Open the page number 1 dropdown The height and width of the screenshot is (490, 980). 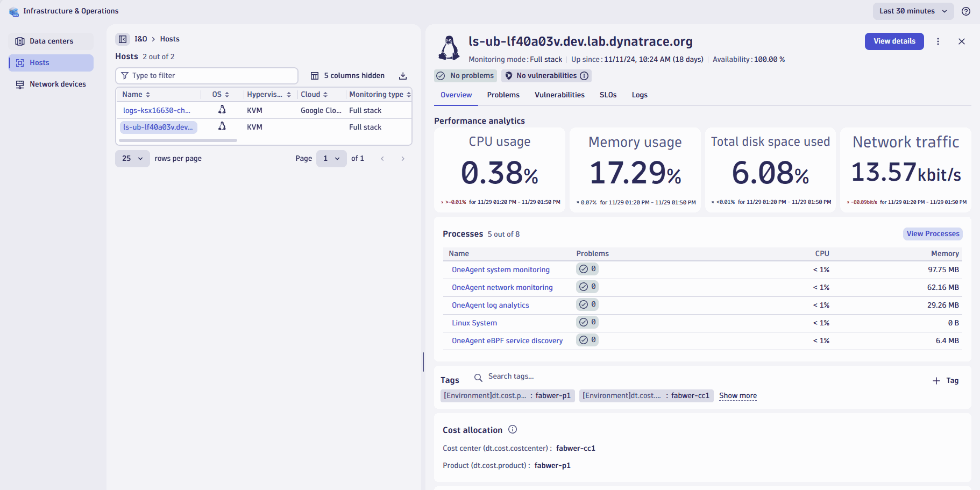pyautogui.click(x=331, y=159)
